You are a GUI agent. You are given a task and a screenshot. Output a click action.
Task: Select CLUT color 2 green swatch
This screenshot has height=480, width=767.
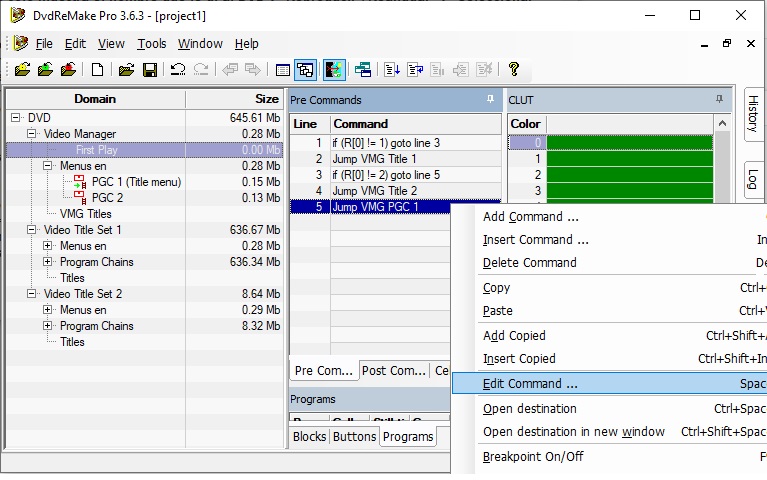point(630,175)
